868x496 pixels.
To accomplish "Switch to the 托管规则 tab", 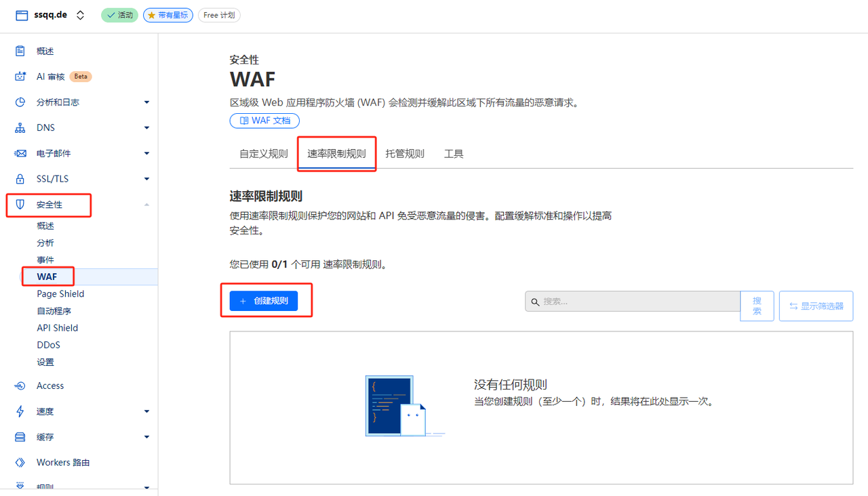I will (x=405, y=154).
